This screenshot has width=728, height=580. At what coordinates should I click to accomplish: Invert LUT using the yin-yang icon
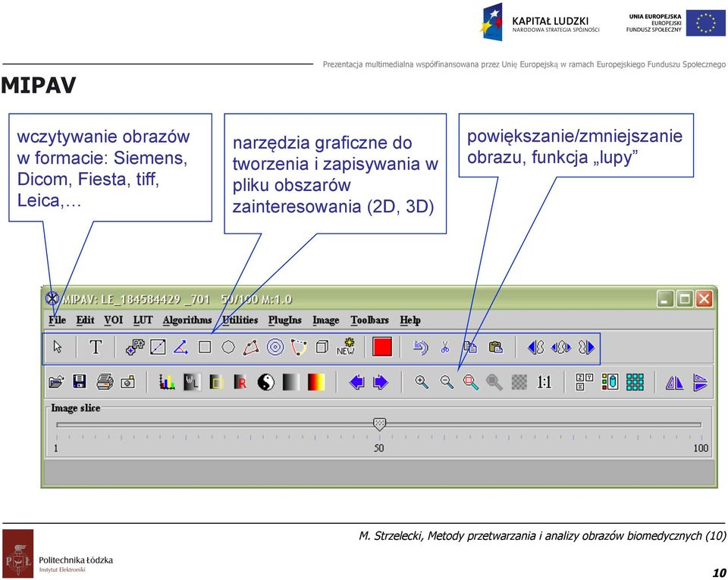265,382
